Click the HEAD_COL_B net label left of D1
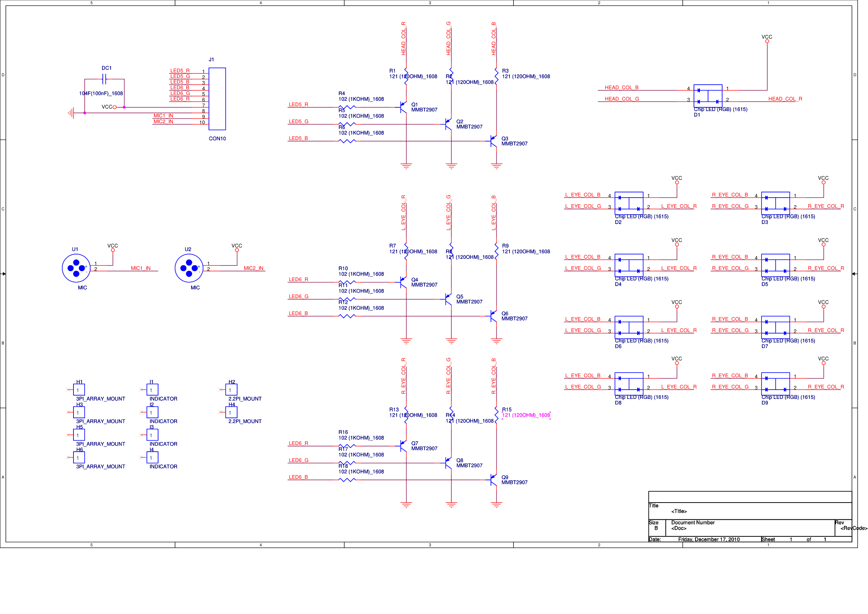868x614 pixels. pyautogui.click(x=622, y=87)
